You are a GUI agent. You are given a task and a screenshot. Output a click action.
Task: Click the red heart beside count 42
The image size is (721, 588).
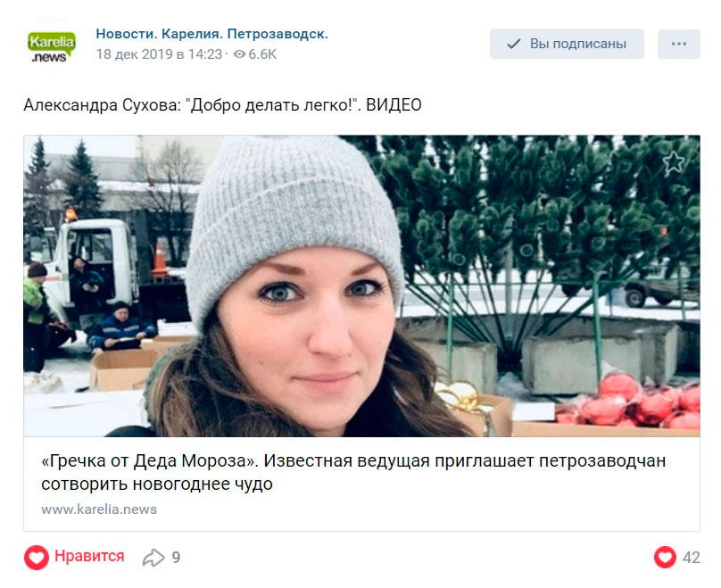coord(665,557)
